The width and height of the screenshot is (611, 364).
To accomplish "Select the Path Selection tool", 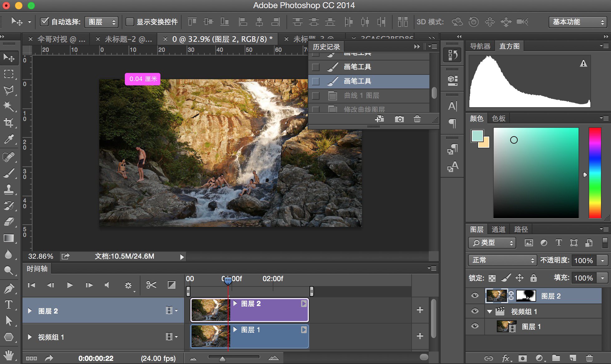I will 9,321.
